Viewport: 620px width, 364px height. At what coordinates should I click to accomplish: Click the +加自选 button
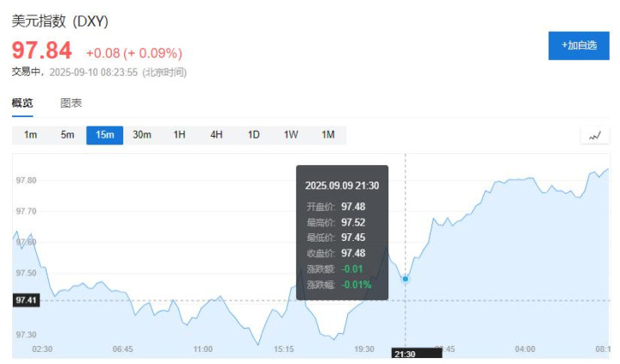[579, 46]
